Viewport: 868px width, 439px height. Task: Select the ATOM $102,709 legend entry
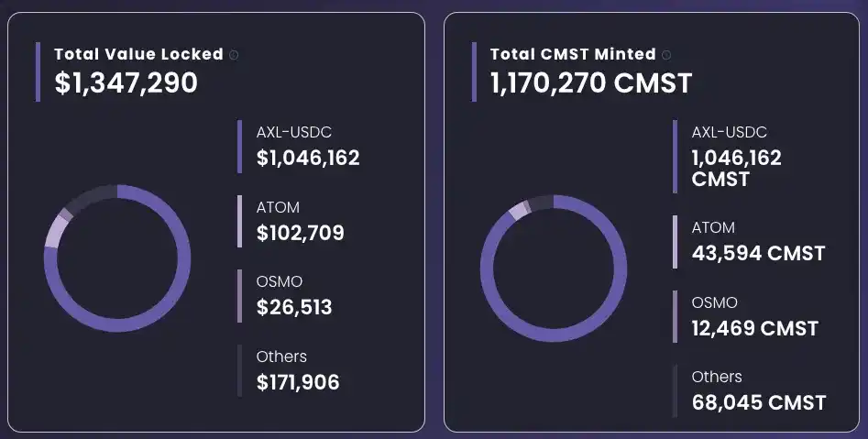301,222
